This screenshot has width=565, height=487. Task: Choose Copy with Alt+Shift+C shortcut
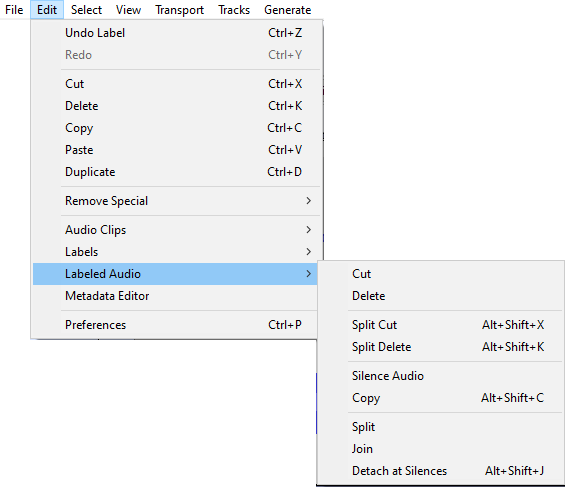[441, 398]
